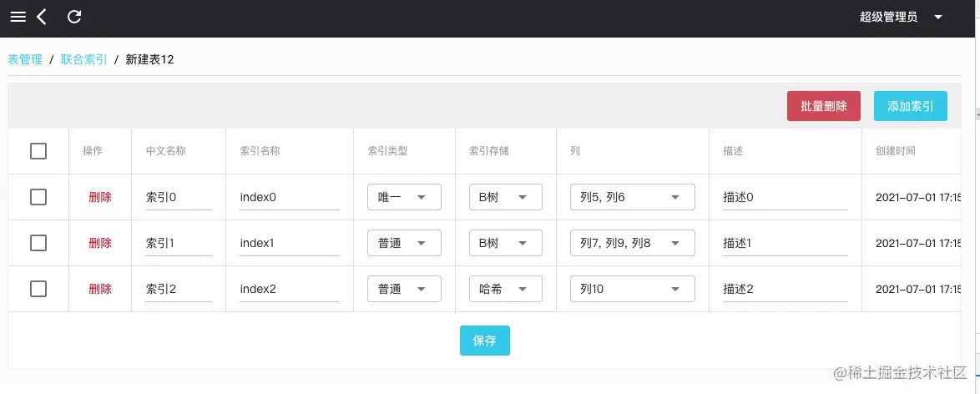This screenshot has height=394, width=980.
Task: Open the 哈希 storage dropdown for index2
Action: tap(506, 289)
